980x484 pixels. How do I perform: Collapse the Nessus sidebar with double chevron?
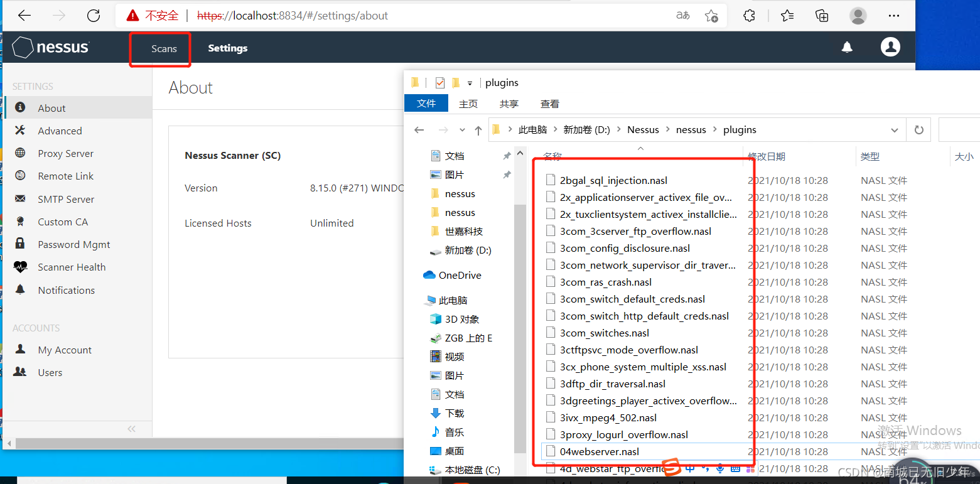click(x=131, y=429)
